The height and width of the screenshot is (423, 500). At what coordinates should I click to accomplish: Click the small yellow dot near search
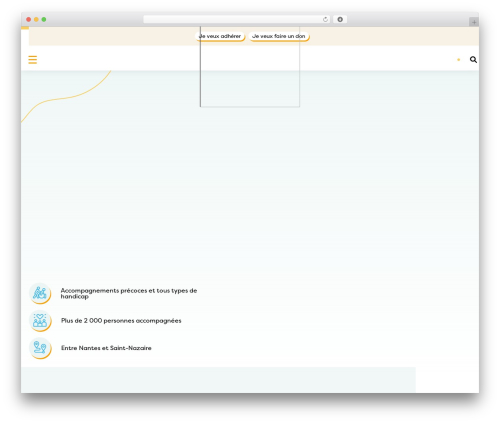pyautogui.click(x=459, y=60)
